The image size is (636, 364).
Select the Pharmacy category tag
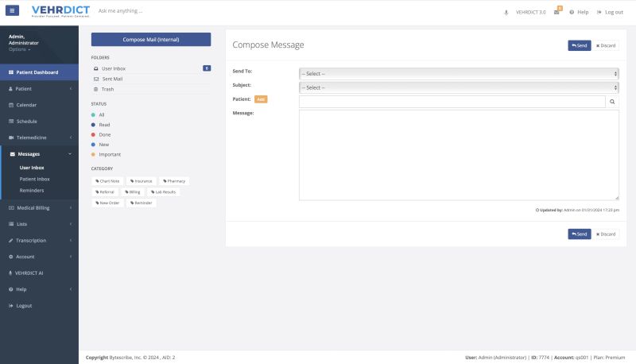click(173, 181)
